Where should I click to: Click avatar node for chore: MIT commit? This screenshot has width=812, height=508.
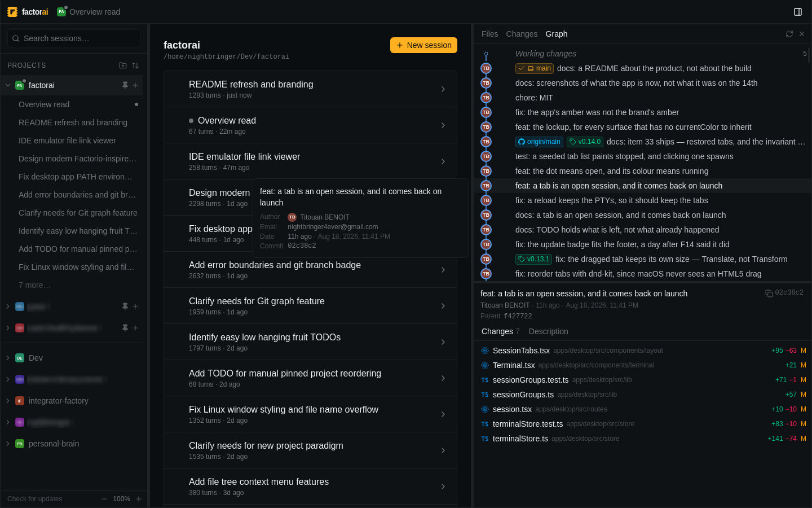point(486,98)
